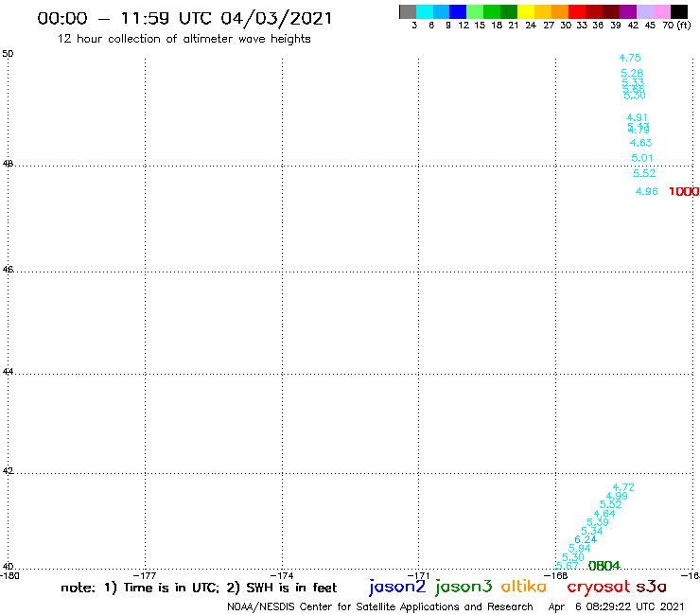Click the 'note: 1) Time is in UTC' text
The height and width of the screenshot is (615, 700).
click(x=140, y=588)
